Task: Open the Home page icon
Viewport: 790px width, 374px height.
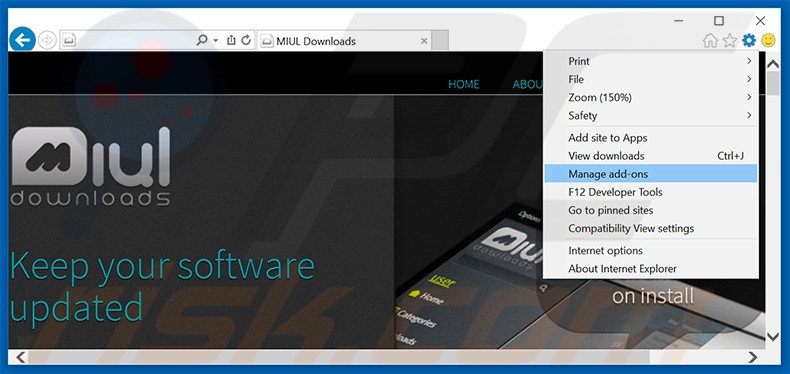Action: (710, 40)
